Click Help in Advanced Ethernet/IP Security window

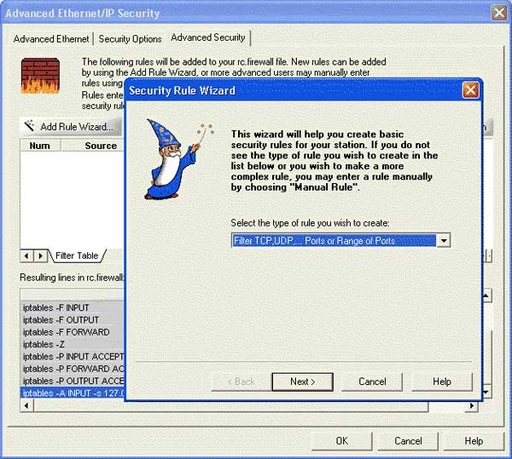[474, 441]
